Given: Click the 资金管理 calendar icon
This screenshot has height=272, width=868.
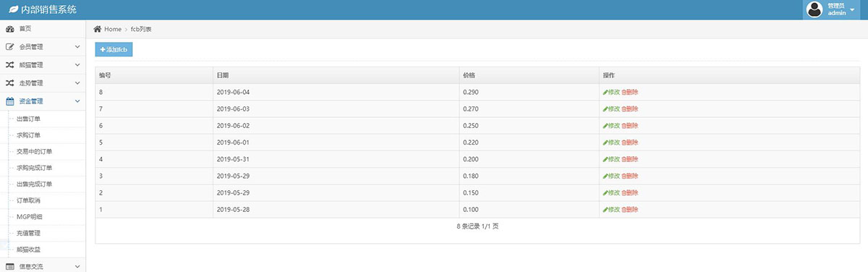Looking at the screenshot, I should point(10,101).
